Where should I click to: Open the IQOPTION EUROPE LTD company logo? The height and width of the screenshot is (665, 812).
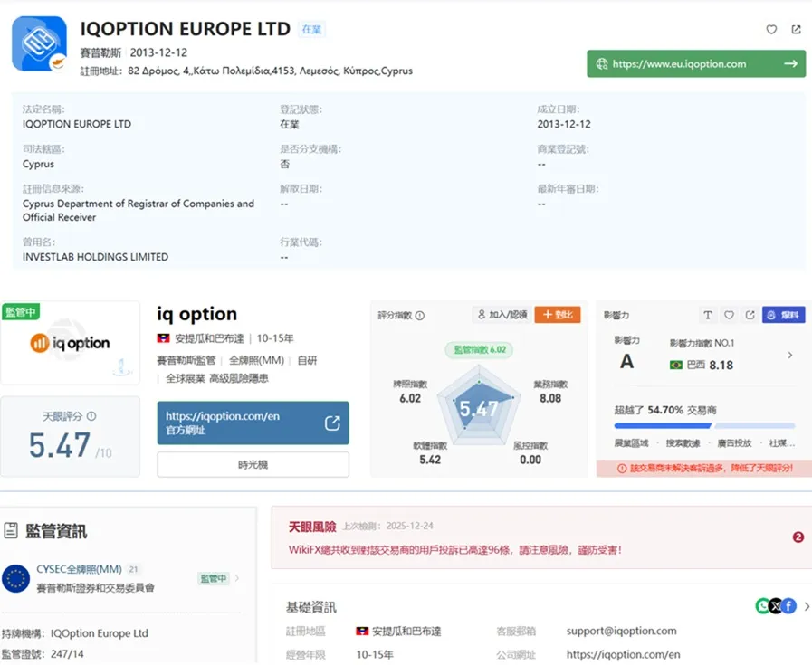pos(39,43)
